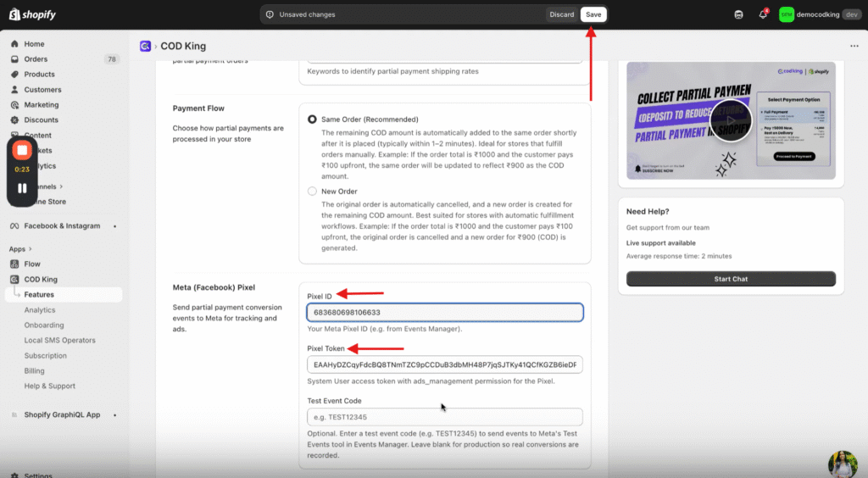
Task: Open the three-dot menu for COD King
Action: coord(854,47)
